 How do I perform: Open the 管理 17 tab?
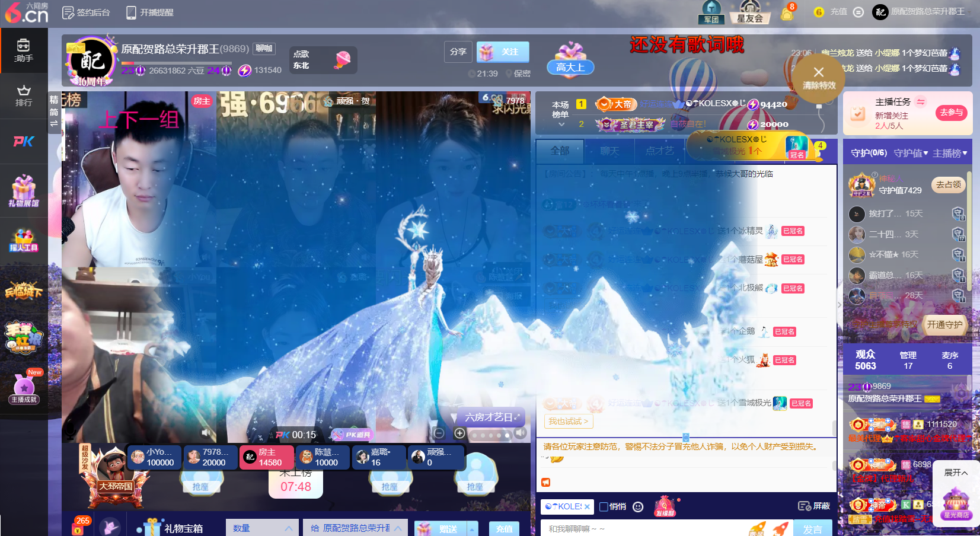908,360
